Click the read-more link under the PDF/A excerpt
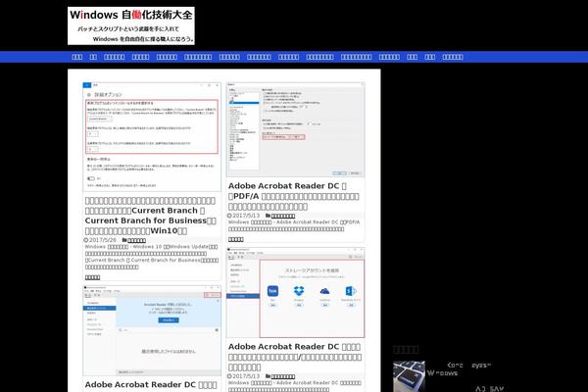This screenshot has width=588, height=392. (x=236, y=239)
